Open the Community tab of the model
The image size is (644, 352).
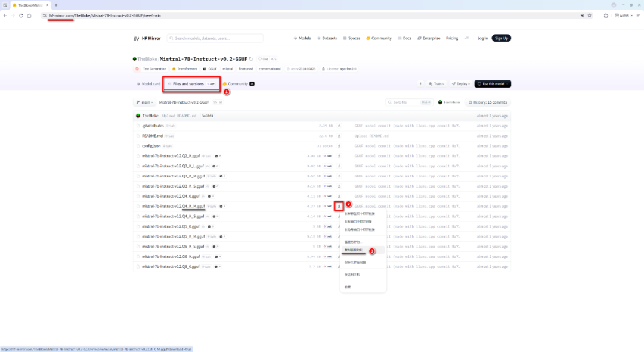coord(238,84)
